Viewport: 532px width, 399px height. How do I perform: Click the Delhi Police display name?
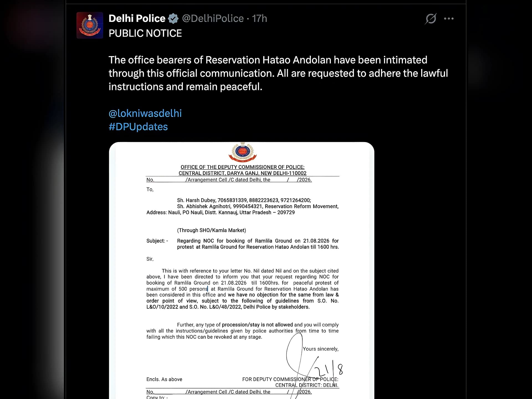pos(137,18)
